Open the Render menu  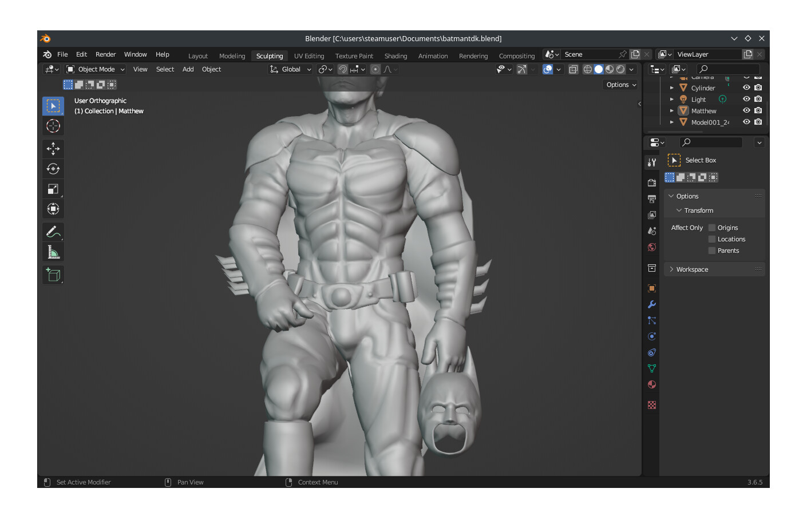106,54
